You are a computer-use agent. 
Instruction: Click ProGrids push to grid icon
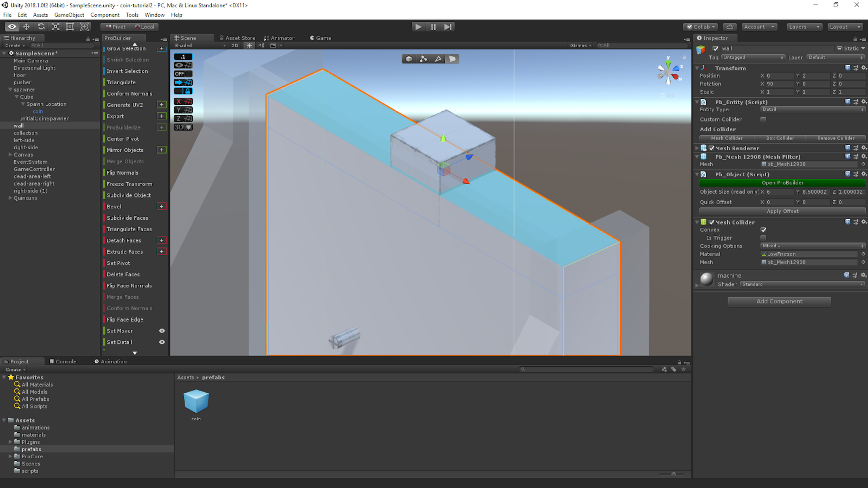pyautogui.click(x=183, y=82)
